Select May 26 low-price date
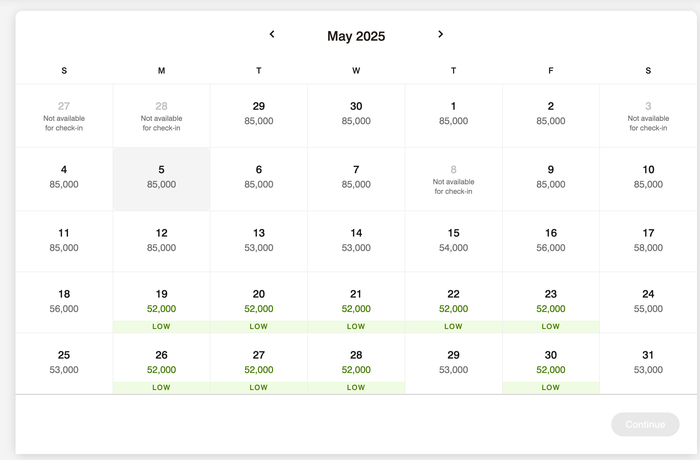700x460 pixels. point(162,364)
